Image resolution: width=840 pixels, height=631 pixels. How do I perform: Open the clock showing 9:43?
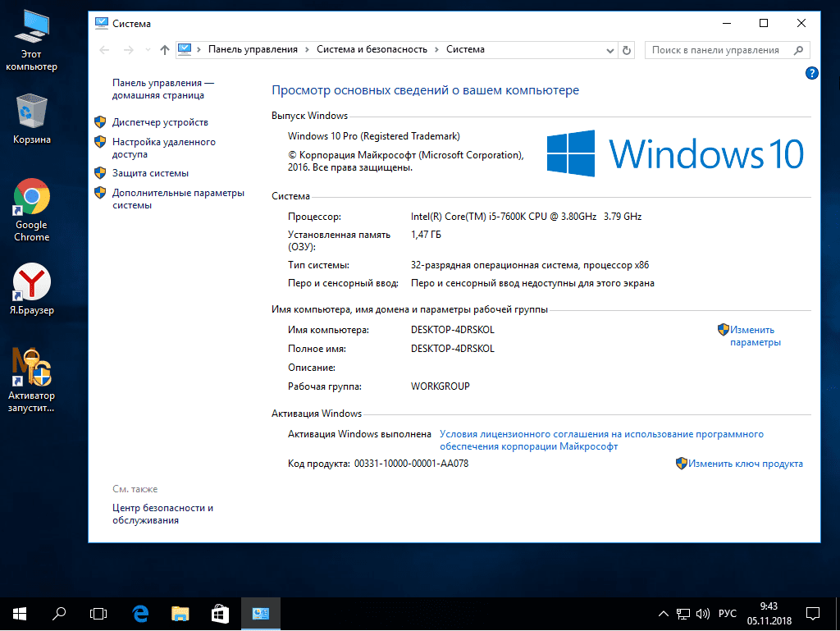pos(769,614)
